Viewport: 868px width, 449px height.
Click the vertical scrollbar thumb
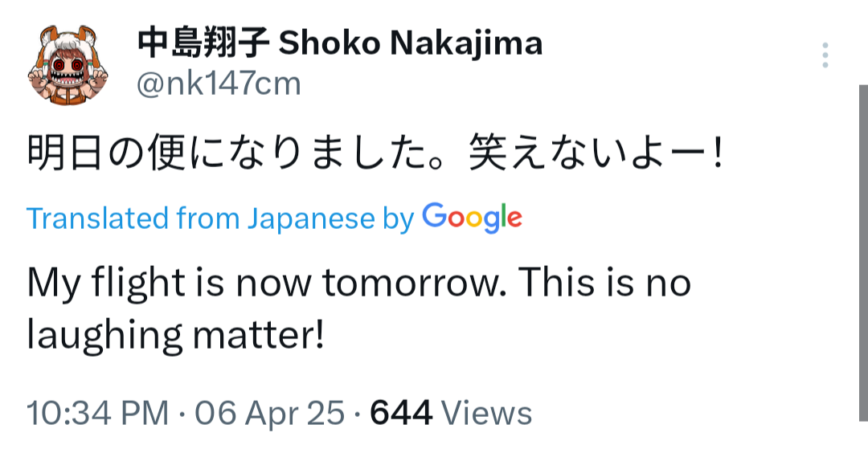pyautogui.click(x=862, y=265)
